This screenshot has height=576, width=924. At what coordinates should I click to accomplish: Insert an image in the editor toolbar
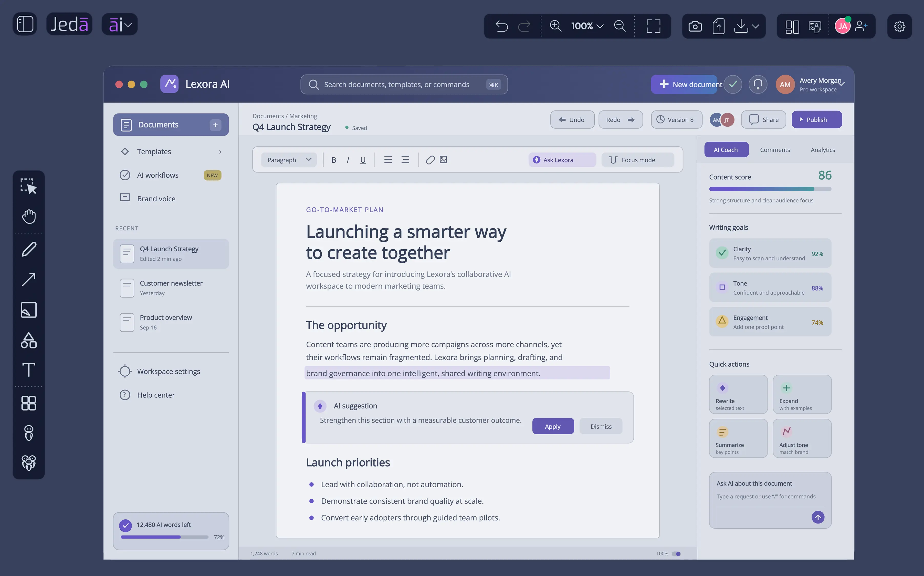[444, 160]
